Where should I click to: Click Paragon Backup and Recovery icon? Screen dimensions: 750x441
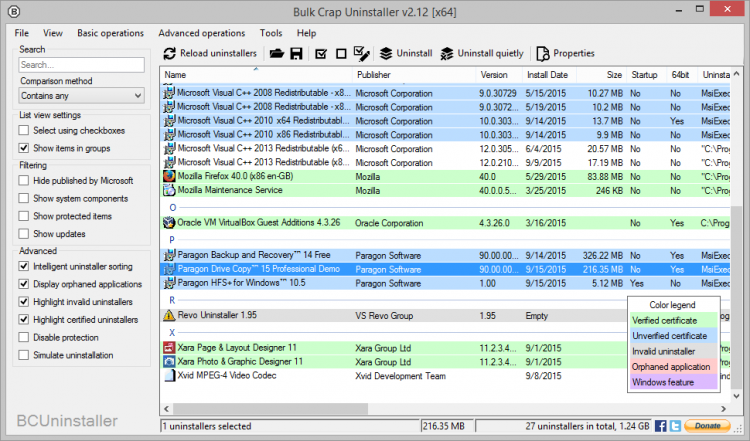169,255
